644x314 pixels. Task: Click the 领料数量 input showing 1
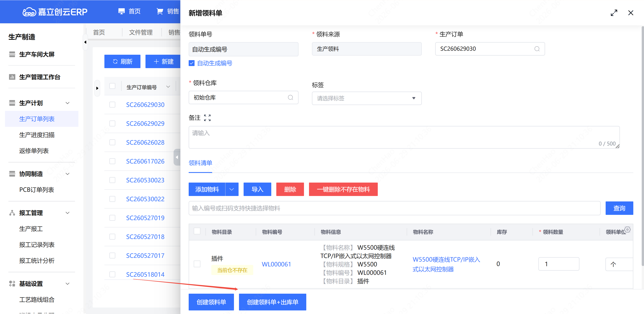point(559,264)
